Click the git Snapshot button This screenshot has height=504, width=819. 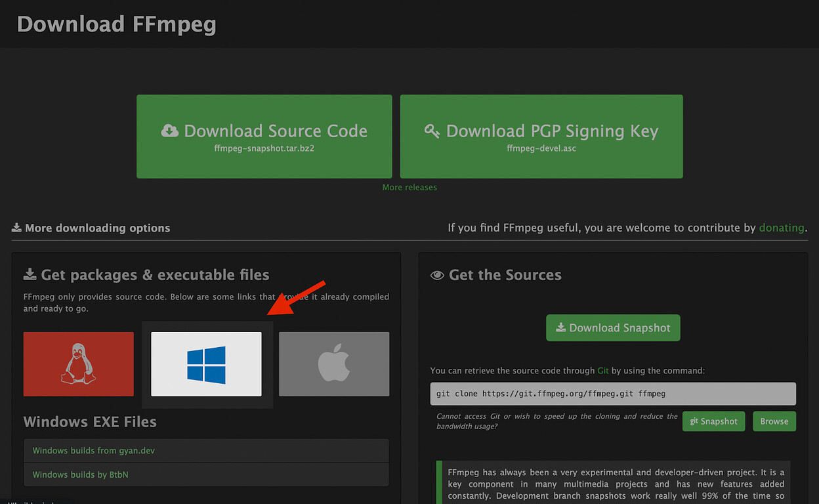point(713,421)
